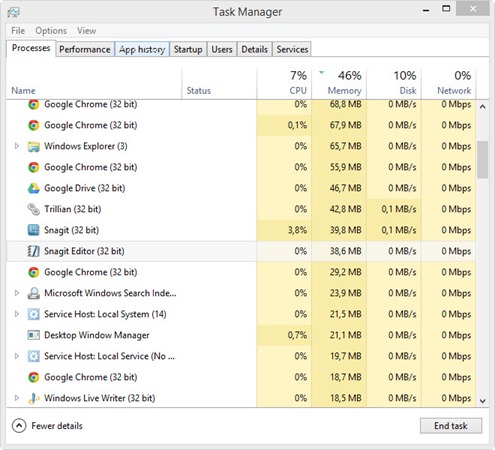Open the View menu
Screen dimensions: 495x450
(x=87, y=31)
